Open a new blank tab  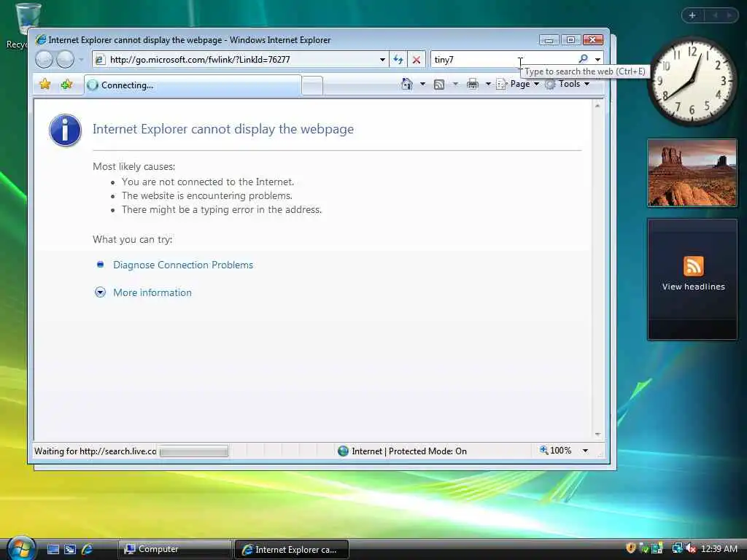click(x=312, y=86)
